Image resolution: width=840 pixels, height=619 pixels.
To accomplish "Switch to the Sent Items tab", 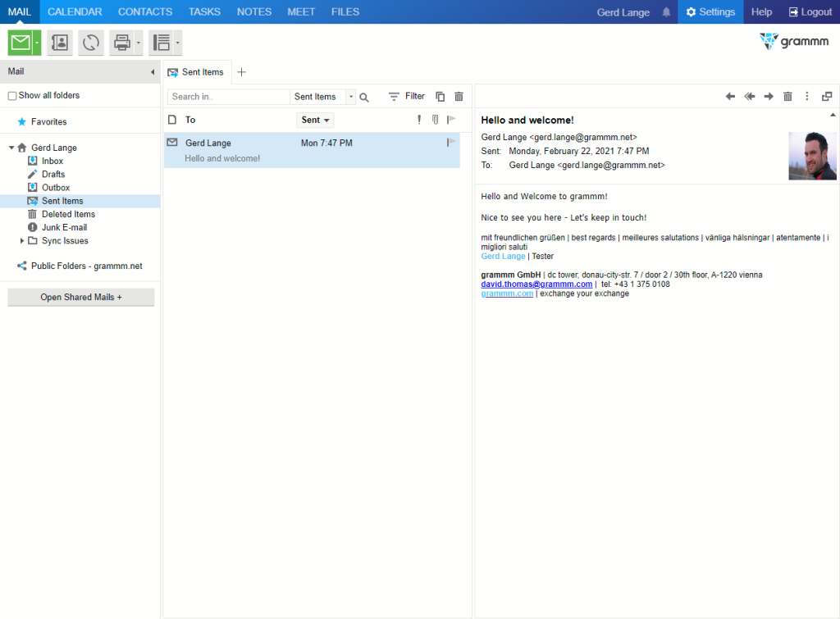I will 196,72.
